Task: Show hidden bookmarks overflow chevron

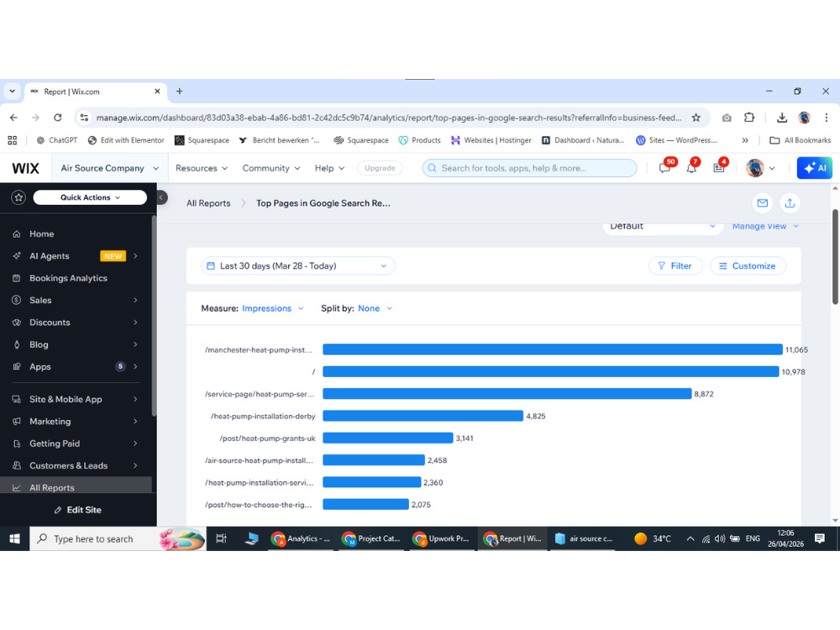Action: tap(744, 140)
